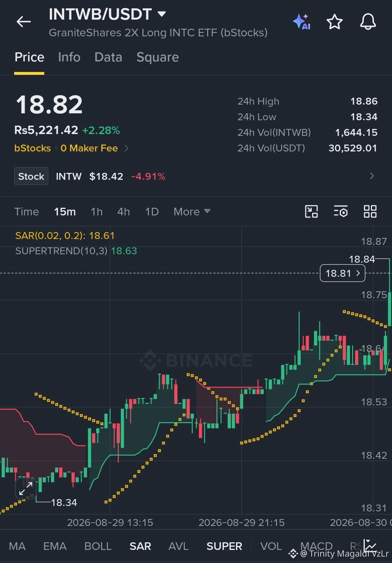Jump to current price 18.81 label
This screenshot has width=392, height=563.
point(342,273)
